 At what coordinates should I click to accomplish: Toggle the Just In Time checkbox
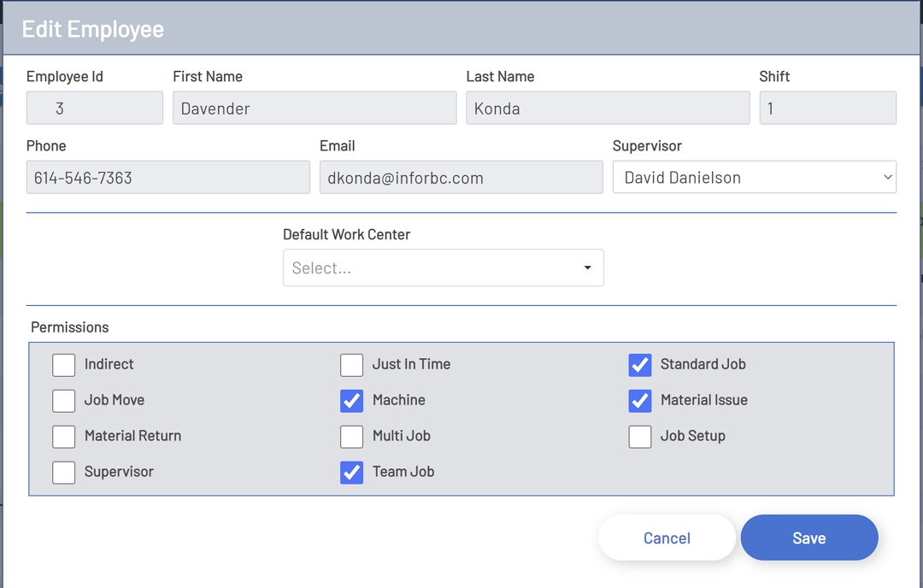(x=352, y=365)
